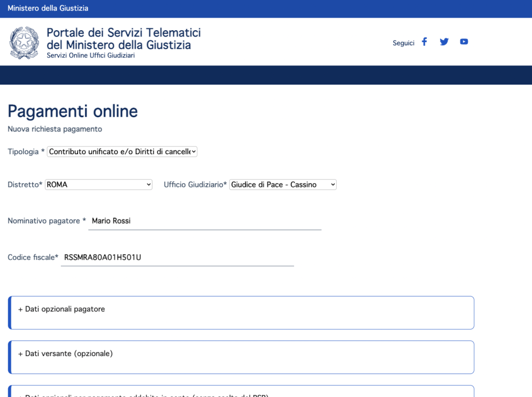This screenshot has width=532, height=397.
Task: Open the ministry's Twitter profile
Action: [x=444, y=42]
